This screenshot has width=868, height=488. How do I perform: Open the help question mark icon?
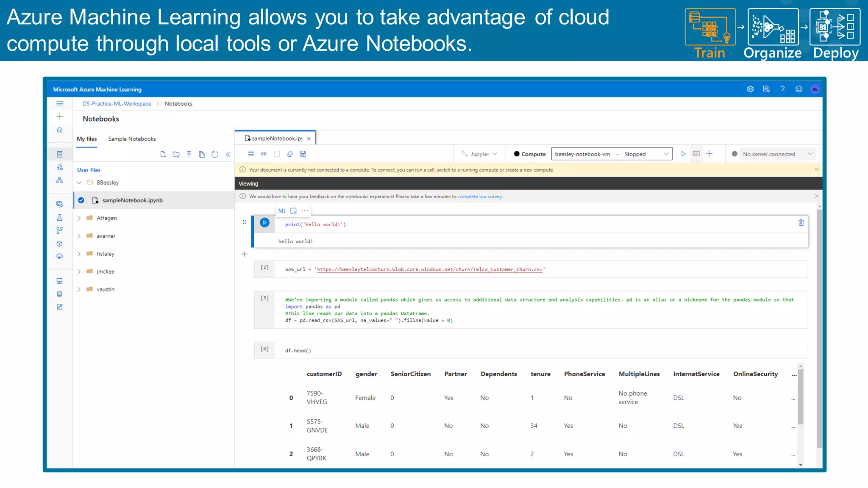782,89
